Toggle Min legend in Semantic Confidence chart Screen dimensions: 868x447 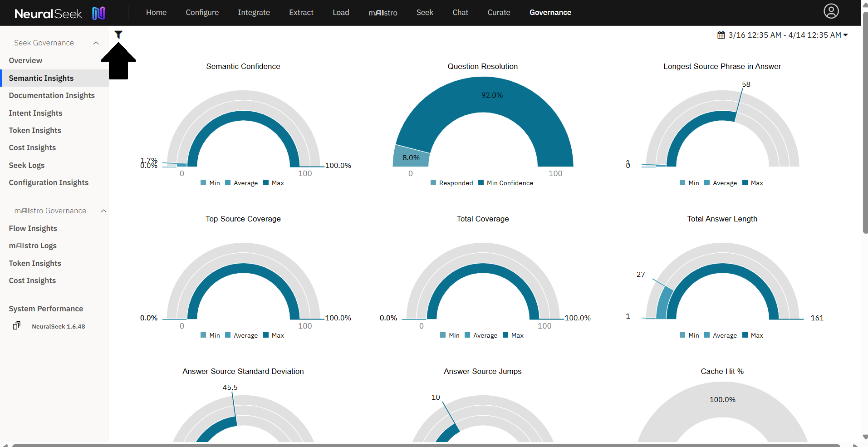(x=210, y=183)
